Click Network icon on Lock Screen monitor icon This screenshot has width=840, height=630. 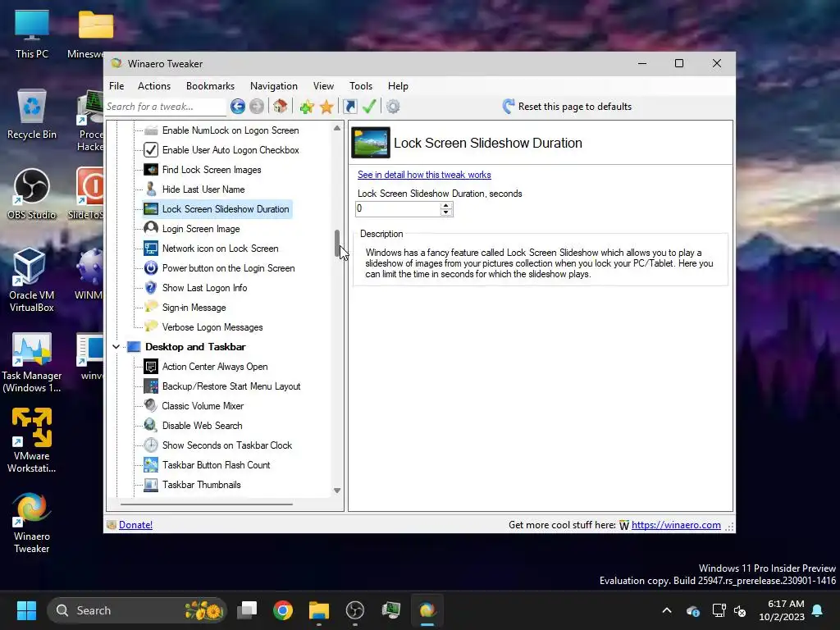[151, 249]
